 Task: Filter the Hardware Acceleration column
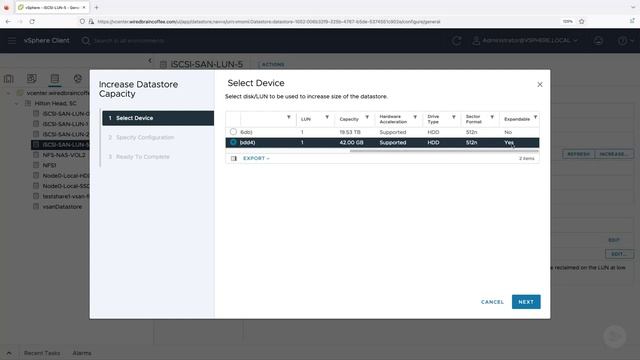pyautogui.click(x=415, y=117)
